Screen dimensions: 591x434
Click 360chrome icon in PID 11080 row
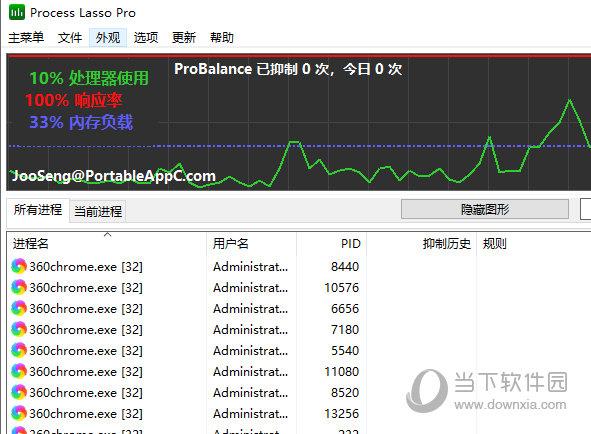(x=19, y=371)
